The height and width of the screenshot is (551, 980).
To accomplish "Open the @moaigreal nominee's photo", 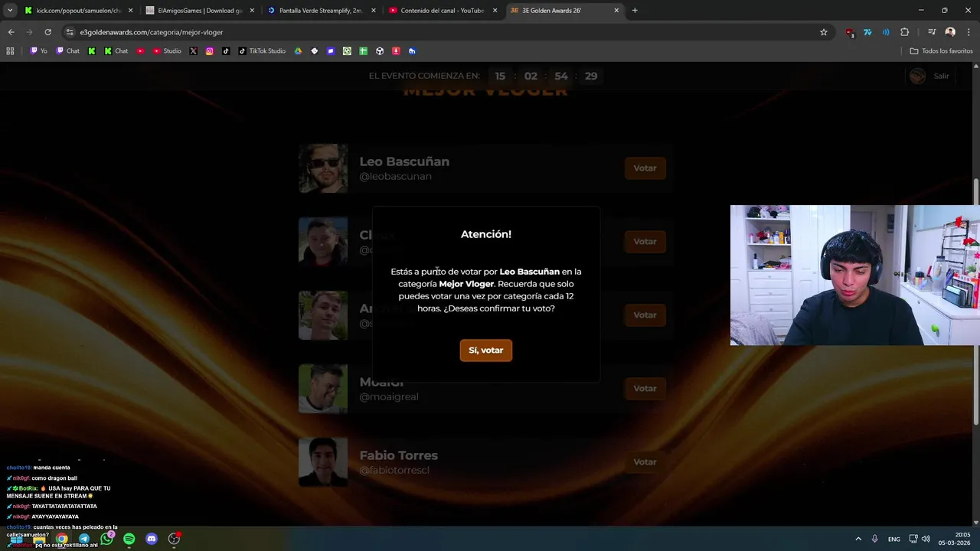I will [x=323, y=389].
